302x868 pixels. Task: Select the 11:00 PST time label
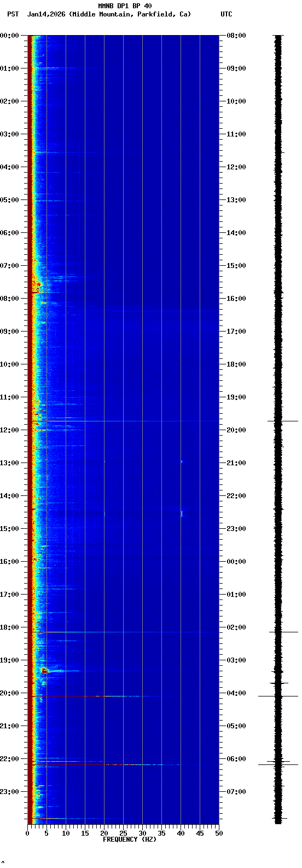(x=10, y=397)
